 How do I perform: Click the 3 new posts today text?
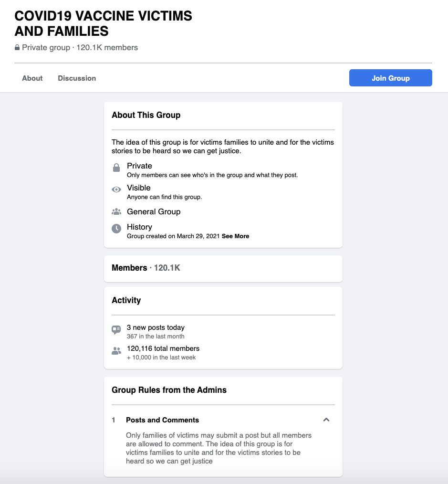[x=156, y=327]
